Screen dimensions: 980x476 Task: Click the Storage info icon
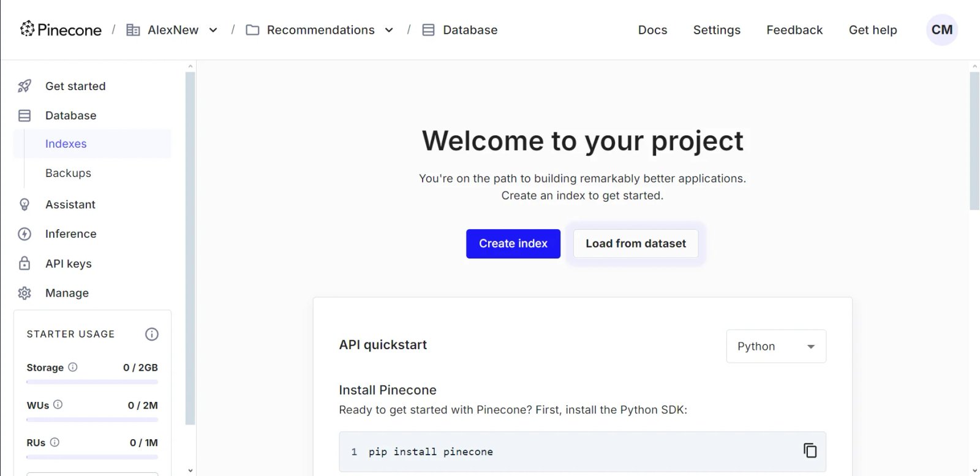click(x=73, y=367)
